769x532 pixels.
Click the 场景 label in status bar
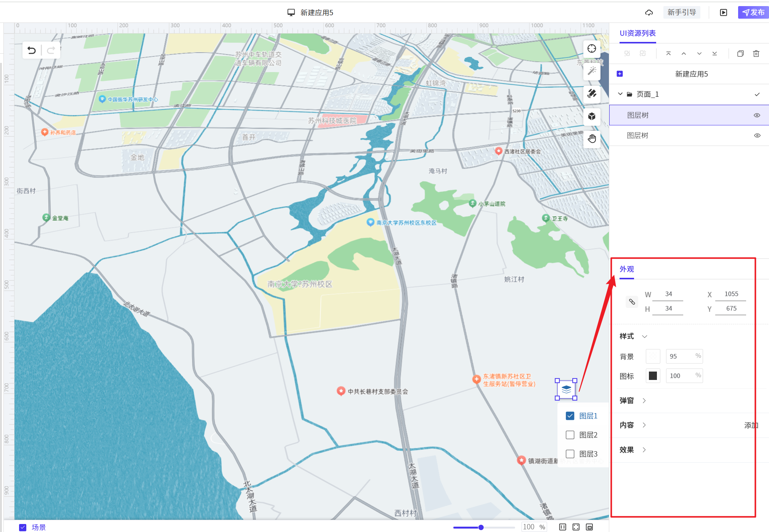pyautogui.click(x=39, y=527)
